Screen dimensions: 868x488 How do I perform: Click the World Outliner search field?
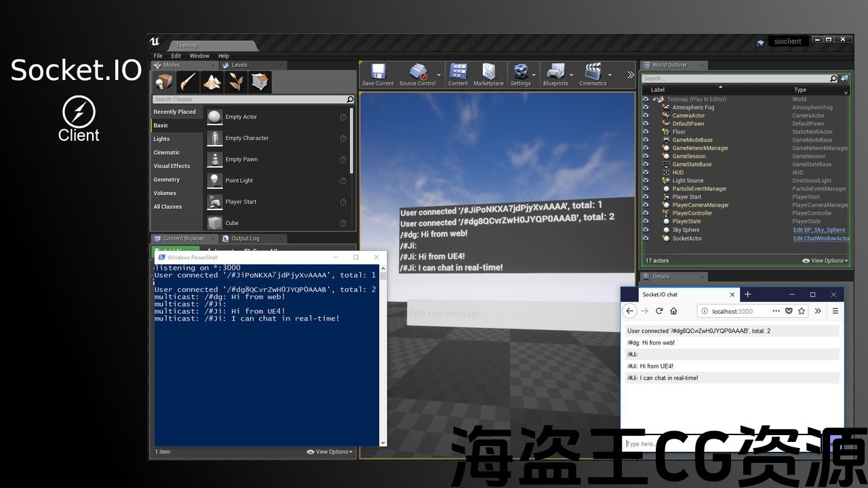[x=735, y=79]
